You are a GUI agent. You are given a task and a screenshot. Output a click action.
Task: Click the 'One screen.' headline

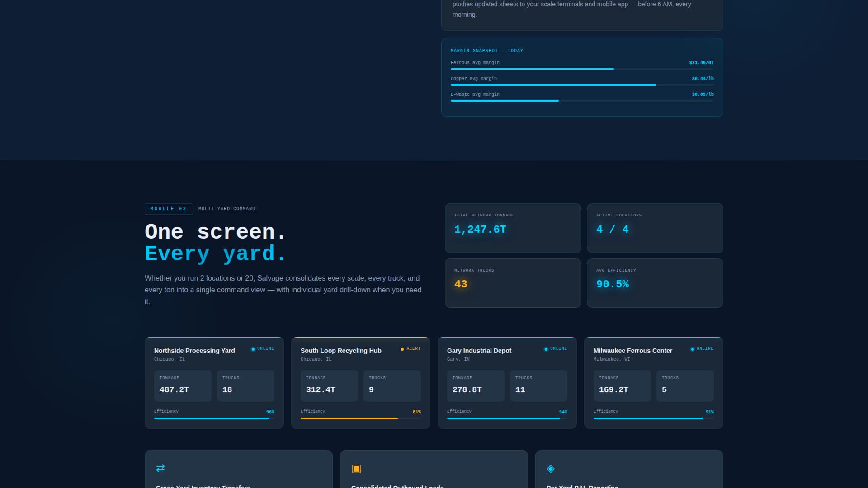pos(215,232)
